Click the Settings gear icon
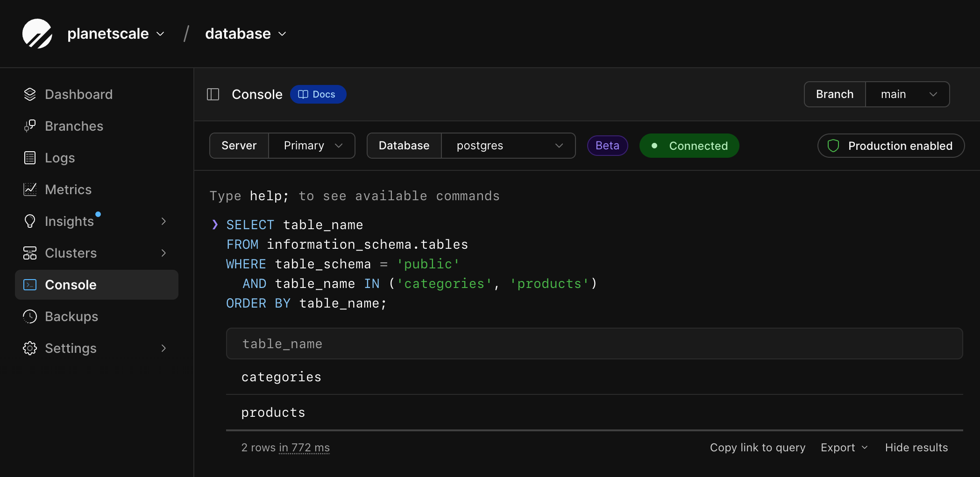980x477 pixels. coord(30,348)
